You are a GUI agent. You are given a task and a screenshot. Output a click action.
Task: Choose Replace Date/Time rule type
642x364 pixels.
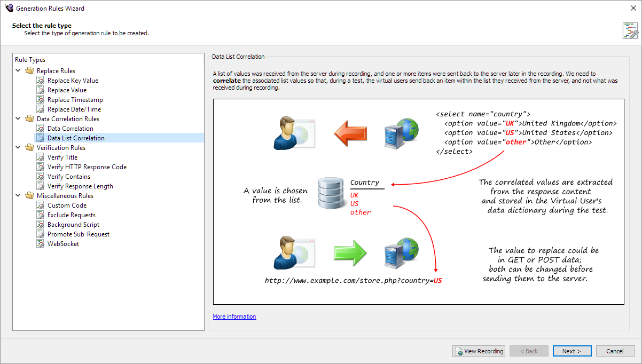(74, 109)
